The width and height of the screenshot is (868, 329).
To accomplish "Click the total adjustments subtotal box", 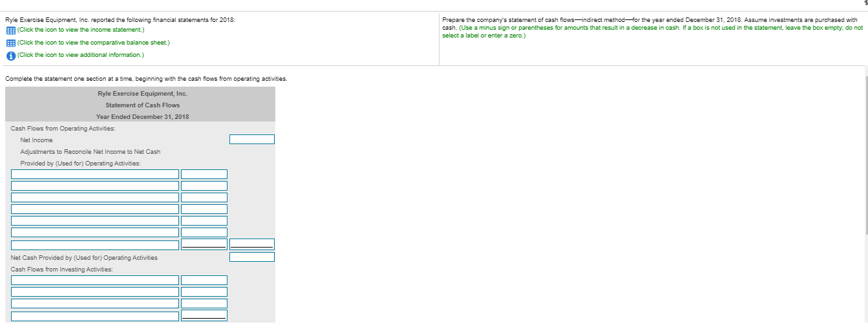I will click(252, 244).
